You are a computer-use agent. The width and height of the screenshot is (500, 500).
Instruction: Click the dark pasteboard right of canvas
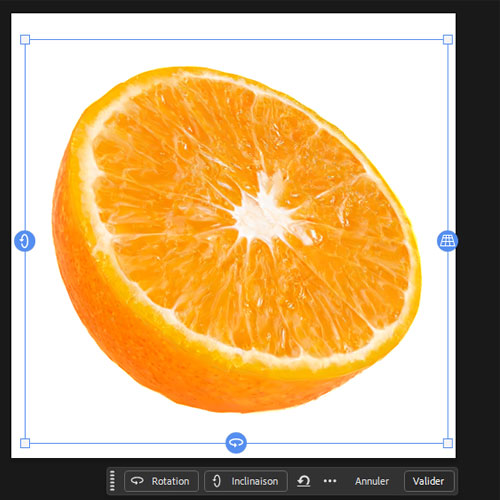(478, 233)
